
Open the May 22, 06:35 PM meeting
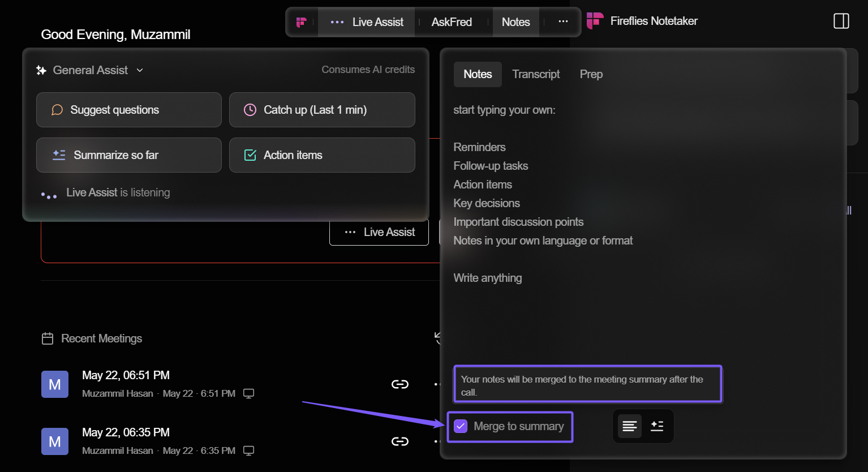126,432
